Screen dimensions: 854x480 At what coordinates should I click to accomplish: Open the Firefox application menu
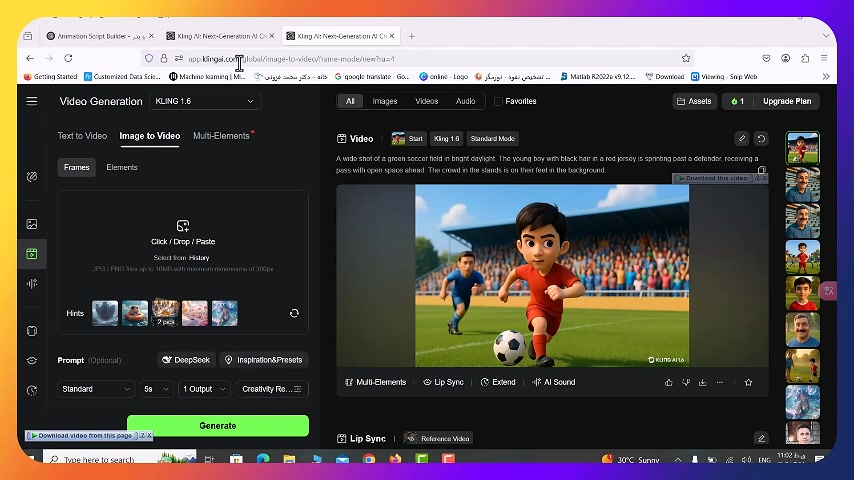tap(824, 58)
